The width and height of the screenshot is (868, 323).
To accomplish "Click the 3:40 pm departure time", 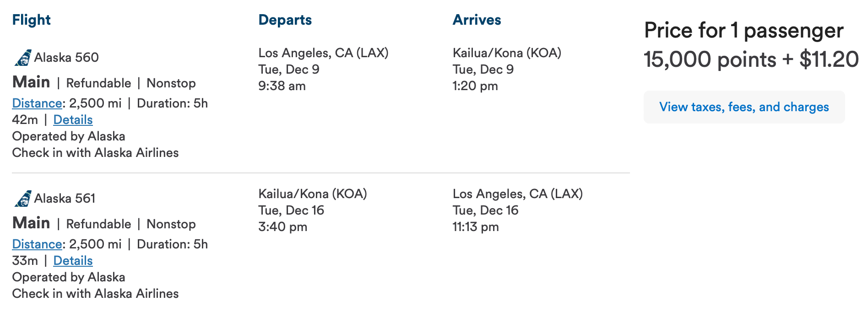I will coord(283,227).
